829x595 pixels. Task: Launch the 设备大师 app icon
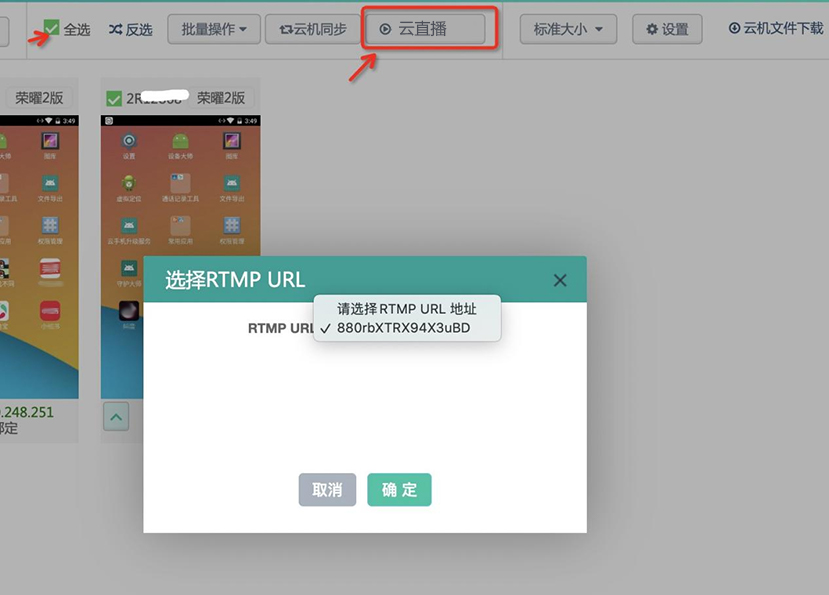179,139
